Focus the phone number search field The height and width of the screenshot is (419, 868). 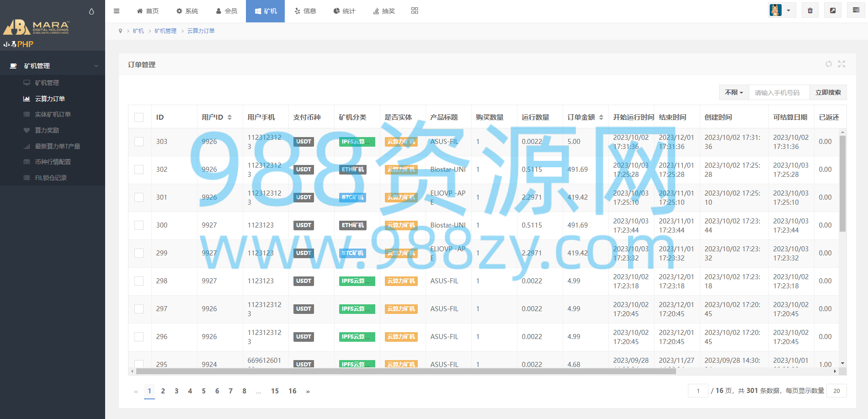[779, 92]
